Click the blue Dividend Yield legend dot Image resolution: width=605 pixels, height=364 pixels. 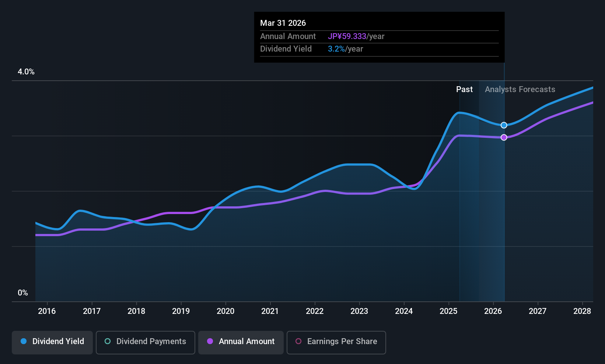24,341
